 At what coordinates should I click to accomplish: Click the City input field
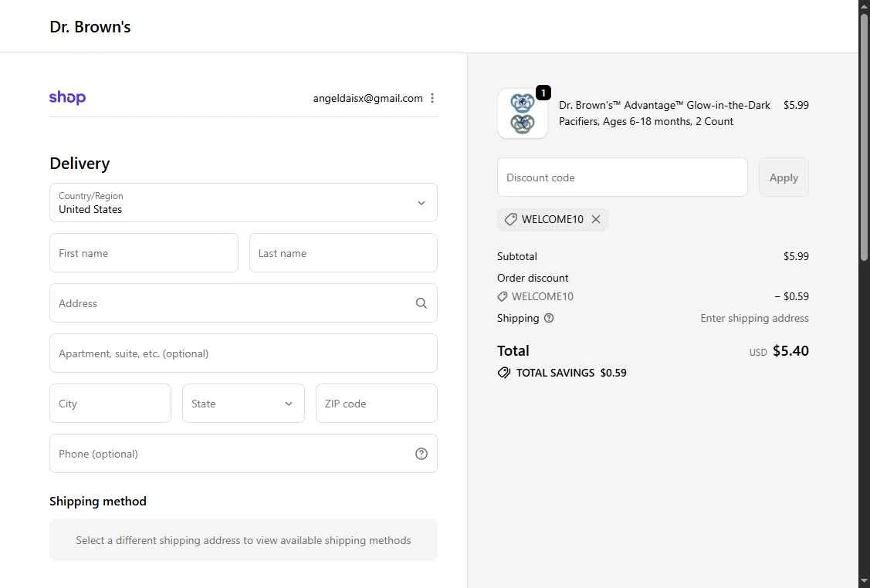click(110, 404)
